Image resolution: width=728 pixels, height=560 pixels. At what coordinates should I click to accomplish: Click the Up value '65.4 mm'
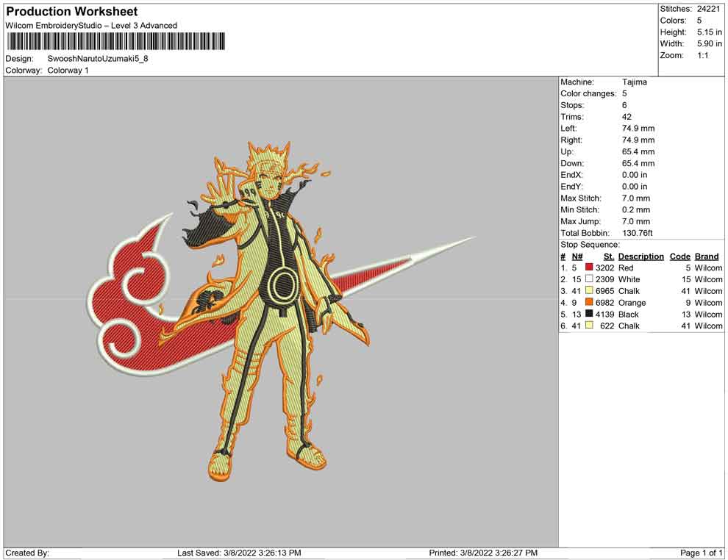tap(638, 151)
